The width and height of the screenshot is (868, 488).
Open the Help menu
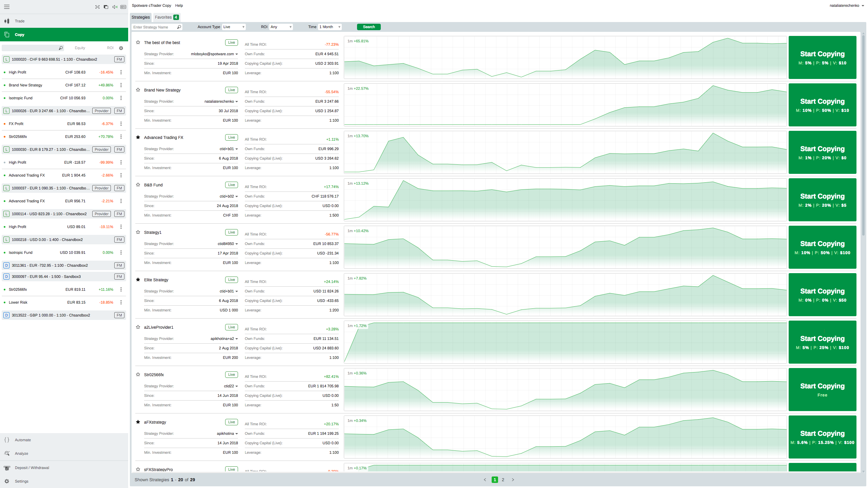tap(179, 5)
